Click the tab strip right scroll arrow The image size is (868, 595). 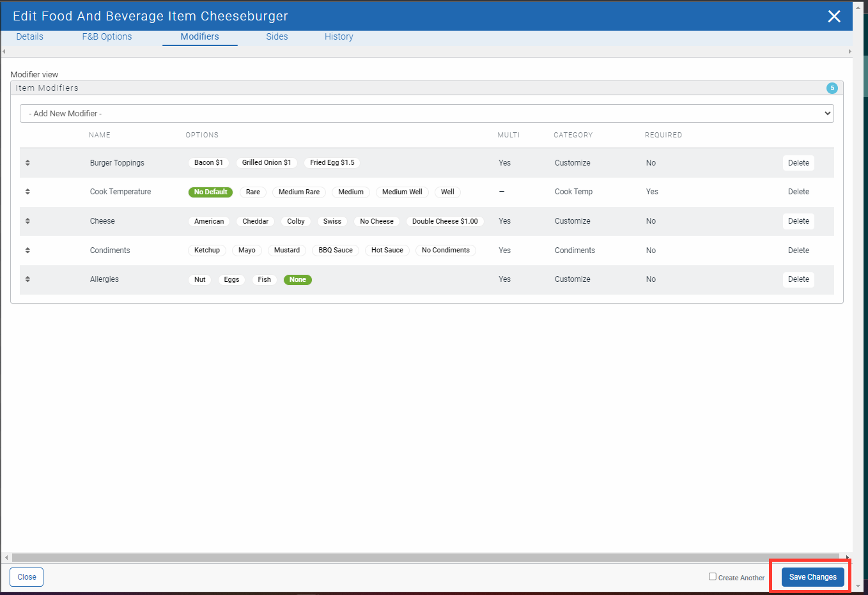coord(849,52)
